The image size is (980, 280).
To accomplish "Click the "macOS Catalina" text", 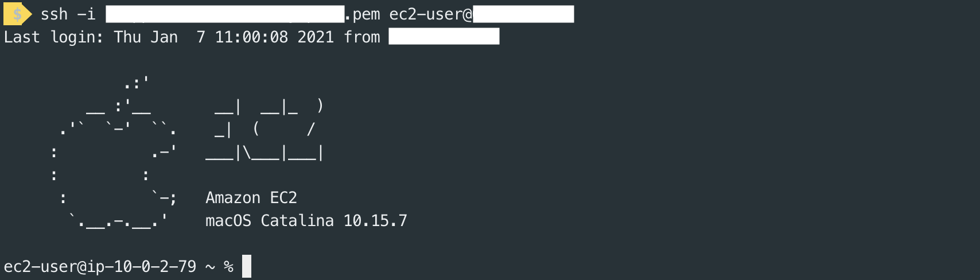I will point(269,221).
